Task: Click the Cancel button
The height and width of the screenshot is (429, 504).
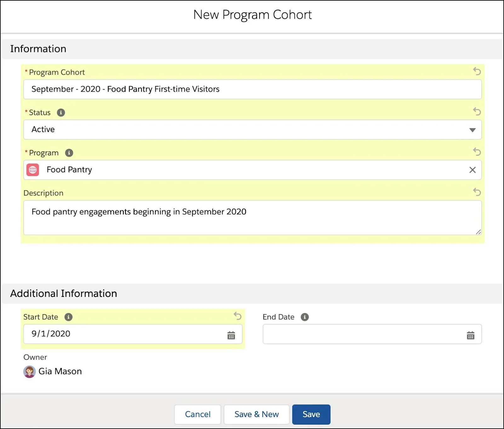Action: tap(198, 414)
